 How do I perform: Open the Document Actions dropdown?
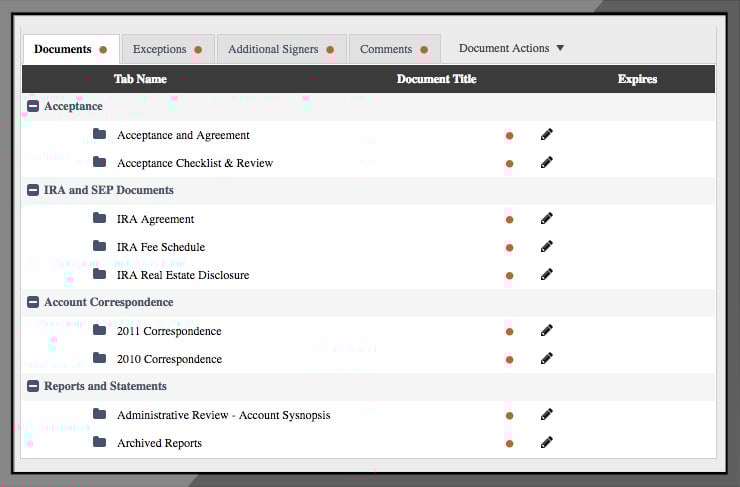point(511,48)
